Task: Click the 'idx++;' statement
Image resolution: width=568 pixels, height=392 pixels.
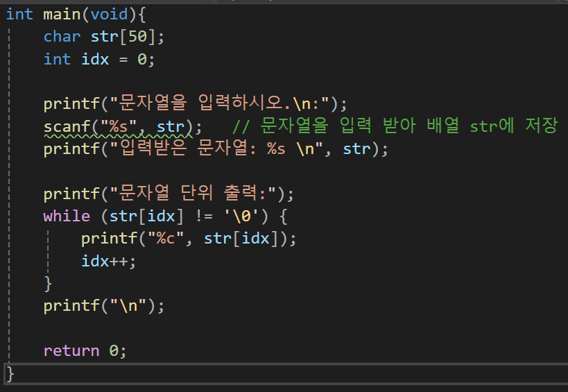Action: 108,261
